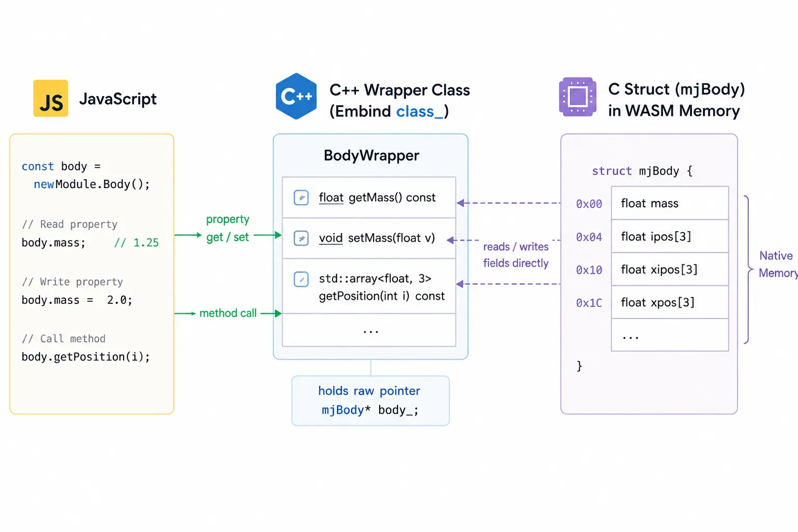Click the icon beside getPosition(int i) const
798x532 pixels.
(301, 279)
